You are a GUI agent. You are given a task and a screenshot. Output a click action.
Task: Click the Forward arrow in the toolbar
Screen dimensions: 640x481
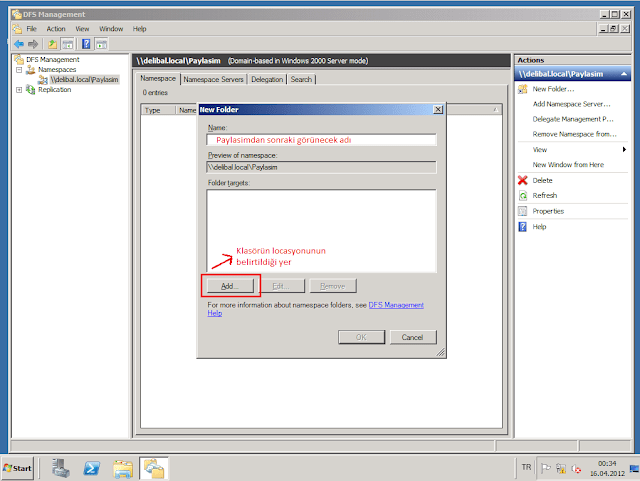click(x=34, y=44)
